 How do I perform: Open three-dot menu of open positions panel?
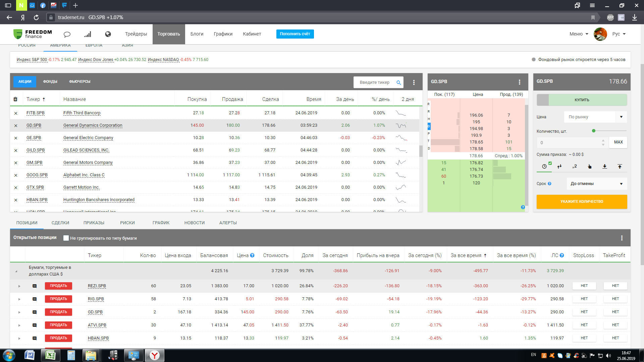click(x=622, y=238)
